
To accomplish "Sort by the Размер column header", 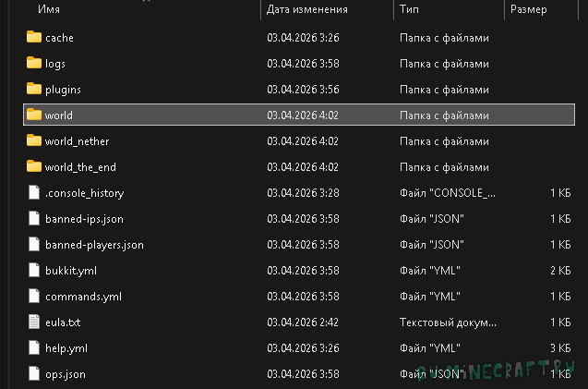I will point(528,10).
